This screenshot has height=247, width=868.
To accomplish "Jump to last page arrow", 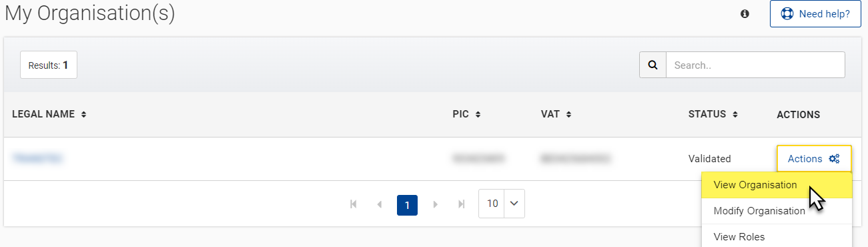I will pos(462,204).
